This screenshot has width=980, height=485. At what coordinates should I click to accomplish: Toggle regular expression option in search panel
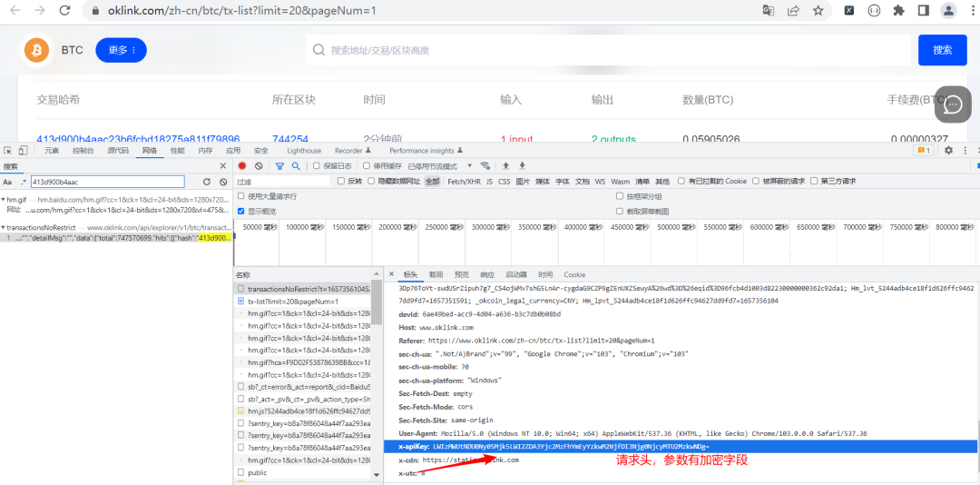(24, 182)
